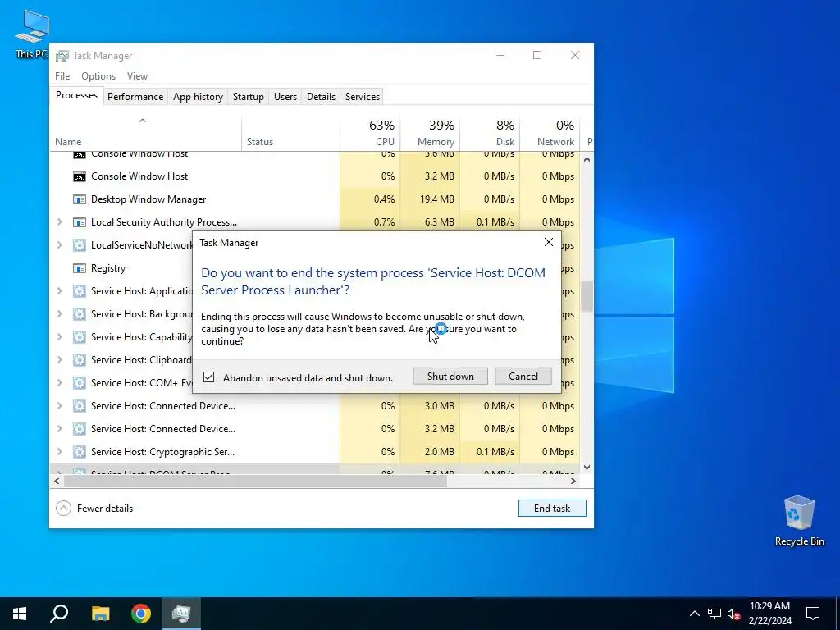
Task: Click Local Security Authority Process icon
Action: click(x=80, y=221)
